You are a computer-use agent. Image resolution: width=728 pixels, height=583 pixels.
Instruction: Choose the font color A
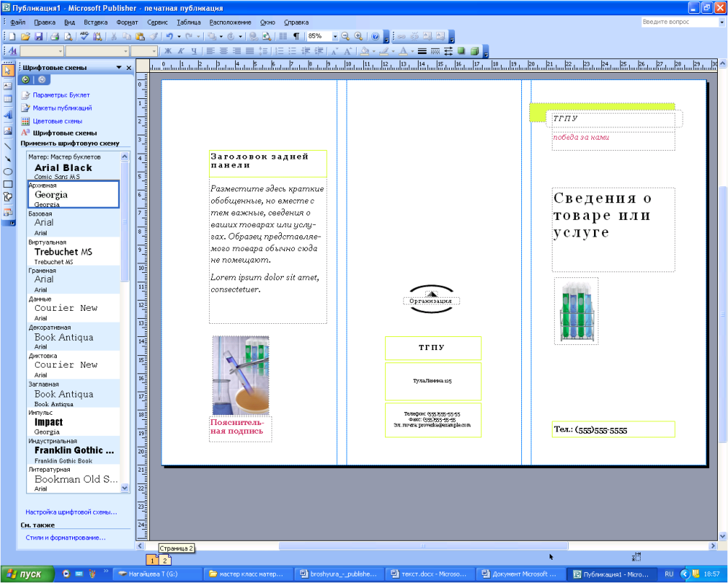click(x=403, y=51)
